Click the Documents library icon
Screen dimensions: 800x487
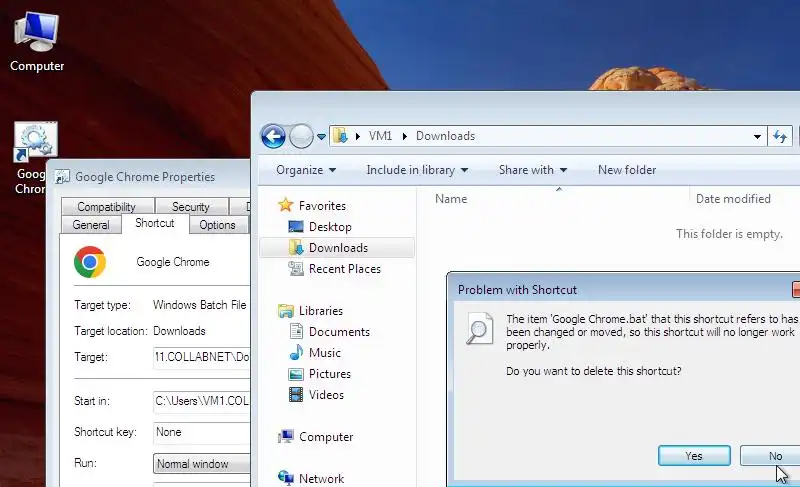click(x=296, y=331)
